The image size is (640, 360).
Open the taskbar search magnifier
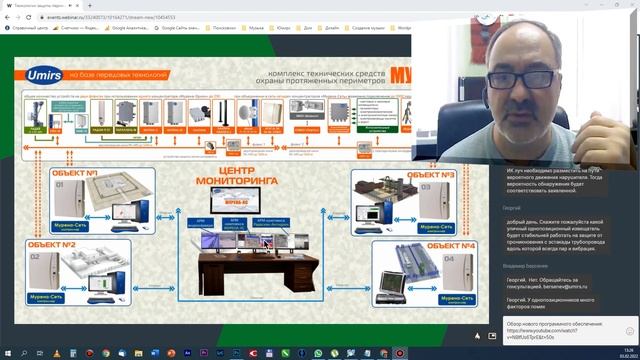pos(24,353)
